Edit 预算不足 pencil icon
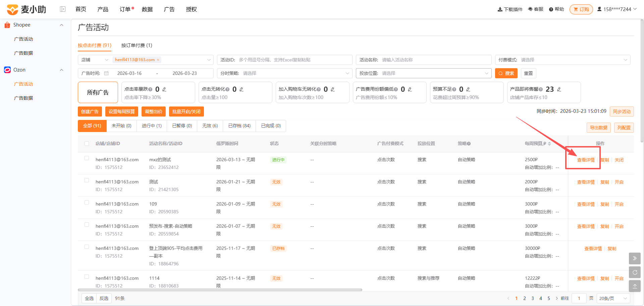Viewport: 644px width, 306px height. tap(468, 89)
